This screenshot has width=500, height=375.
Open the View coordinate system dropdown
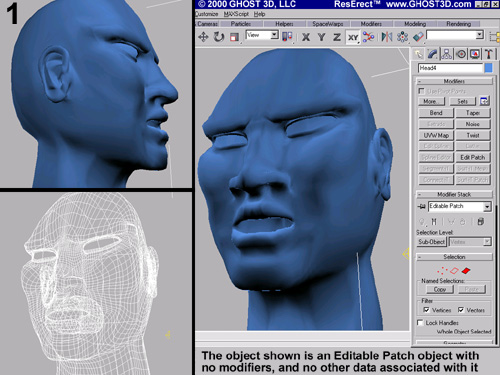click(x=274, y=35)
